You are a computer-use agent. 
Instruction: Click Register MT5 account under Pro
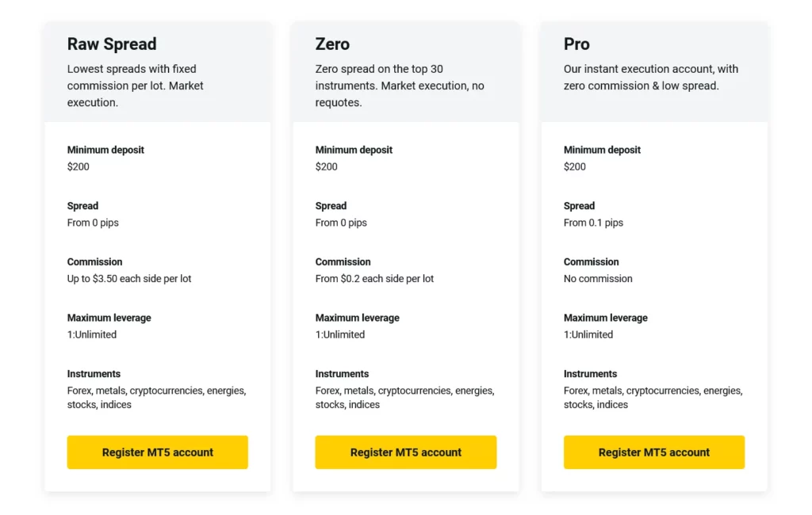[653, 452]
